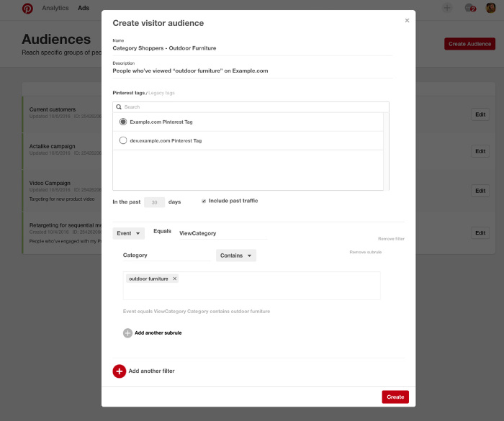Click Remove subrule link

[366, 252]
